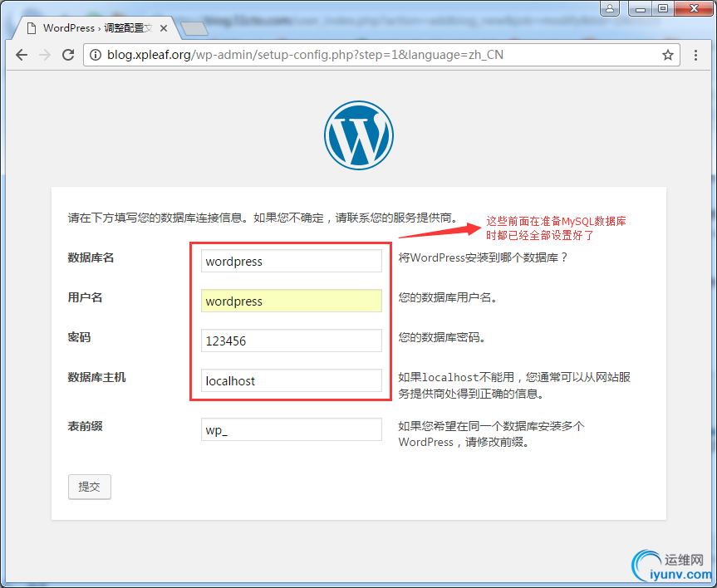Click the 密码 label
Image resolution: width=717 pixels, height=588 pixels.
(x=79, y=337)
